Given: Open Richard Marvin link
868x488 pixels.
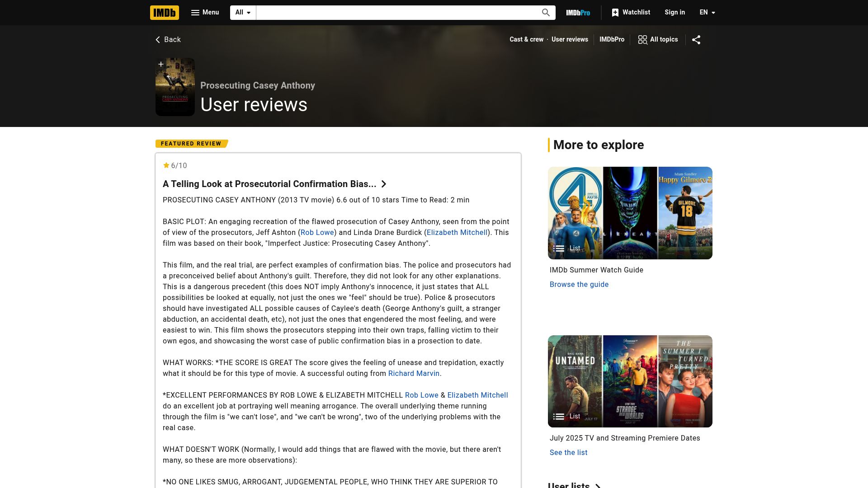Looking at the screenshot, I should [x=414, y=373].
